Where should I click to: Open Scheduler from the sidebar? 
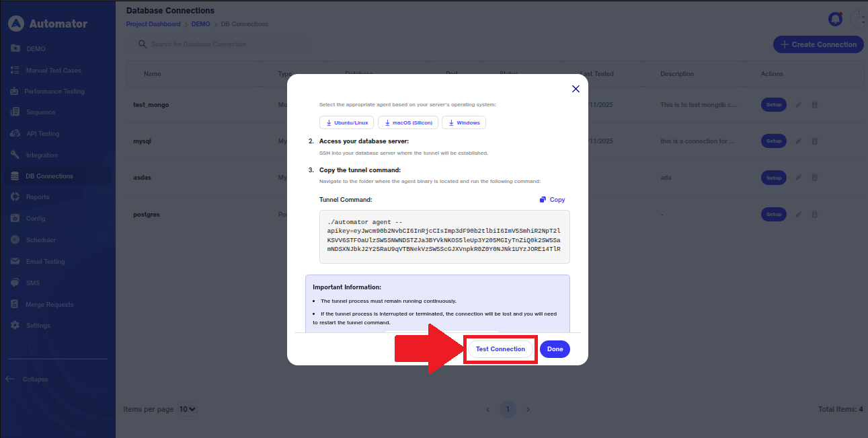click(40, 240)
